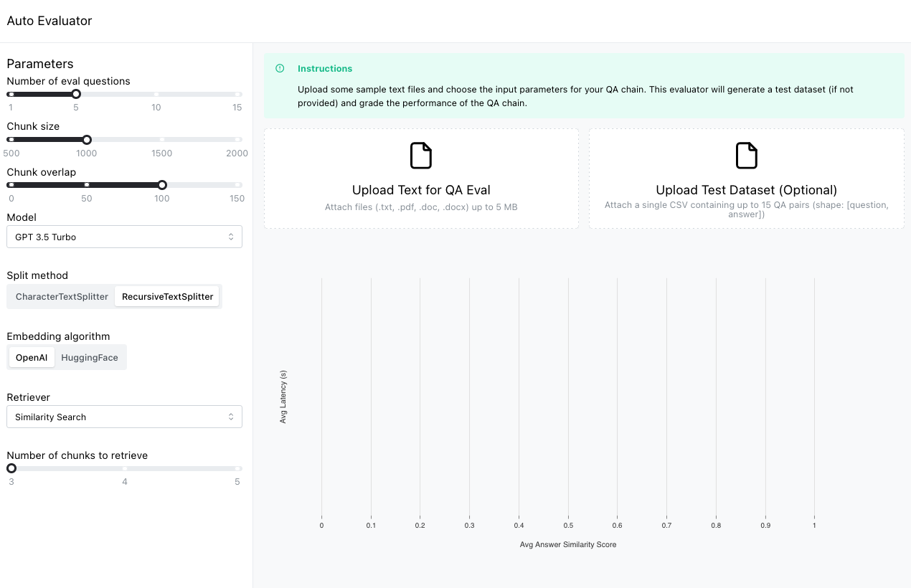Image resolution: width=911 pixels, height=588 pixels.
Task: Click the file icon above Upload Test Dataset
Action: [x=747, y=156]
